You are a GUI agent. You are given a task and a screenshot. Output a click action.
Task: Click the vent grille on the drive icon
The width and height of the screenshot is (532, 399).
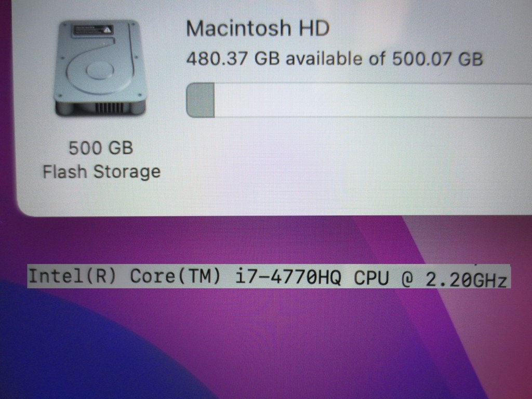[109, 108]
